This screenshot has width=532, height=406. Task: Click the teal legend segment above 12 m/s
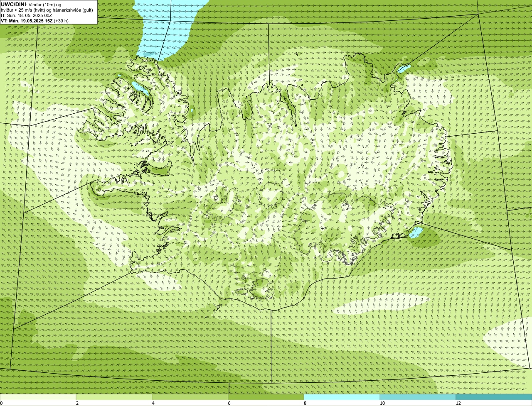pyautogui.click(x=494, y=397)
